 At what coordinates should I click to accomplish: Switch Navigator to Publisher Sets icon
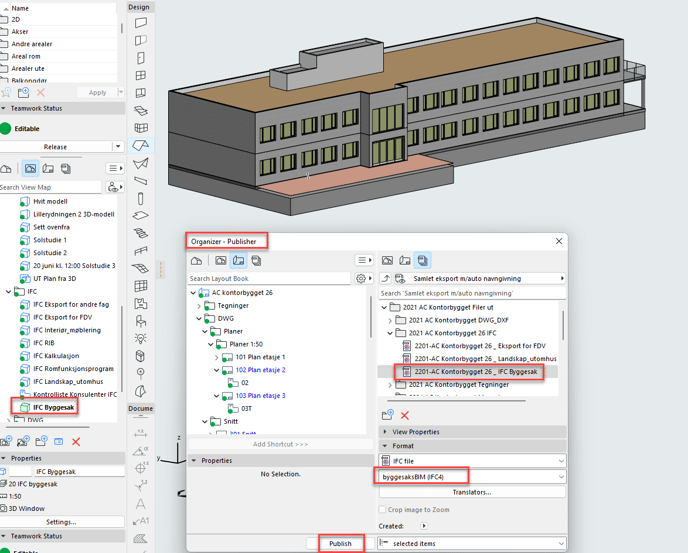coord(66,169)
